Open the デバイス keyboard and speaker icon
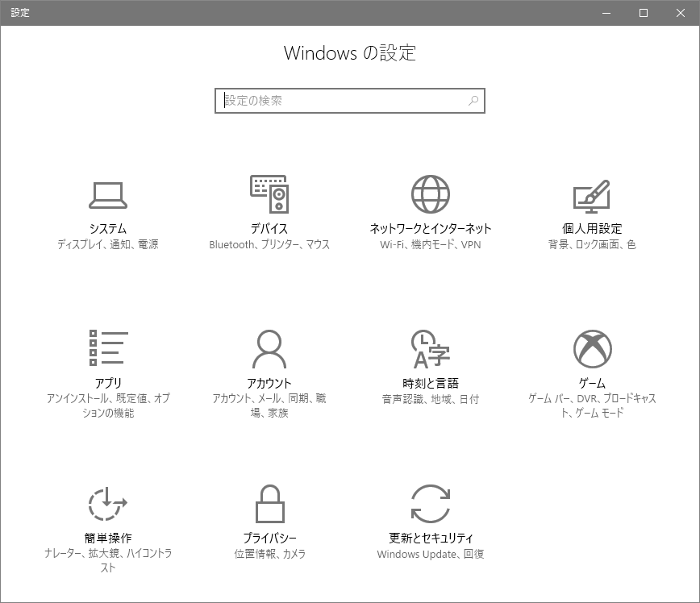This screenshot has height=603, width=700. coord(269,193)
